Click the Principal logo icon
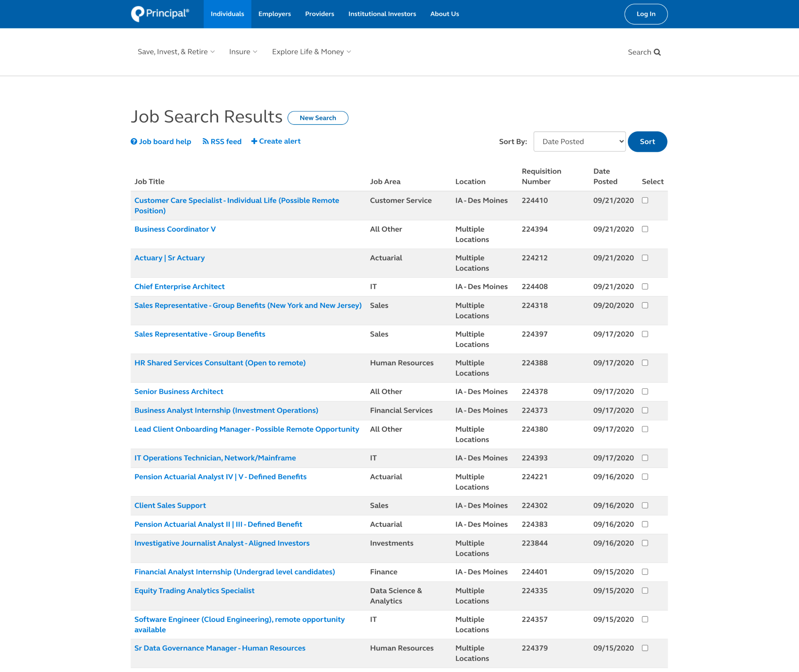This screenshot has width=799, height=672. tap(138, 14)
